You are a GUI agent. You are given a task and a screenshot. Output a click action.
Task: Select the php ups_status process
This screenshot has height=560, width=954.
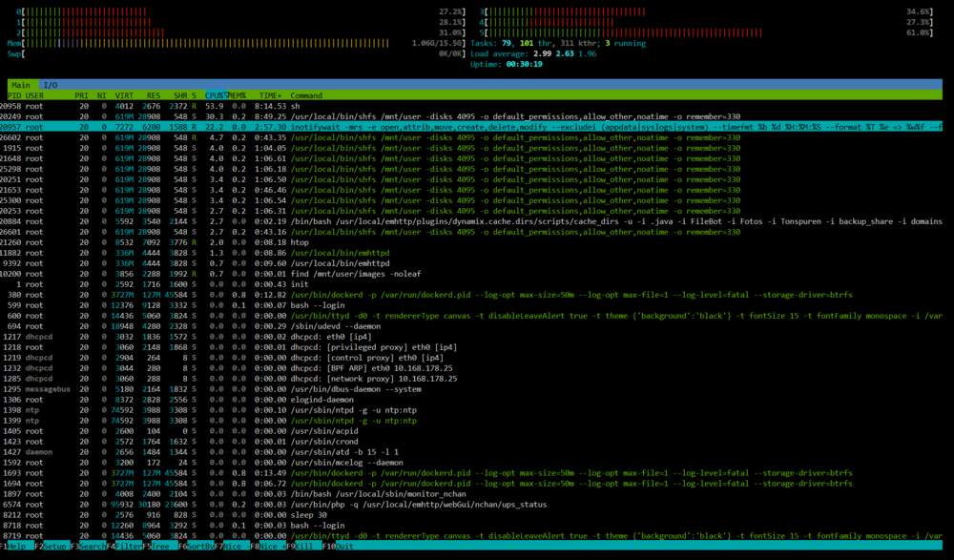coord(471,504)
